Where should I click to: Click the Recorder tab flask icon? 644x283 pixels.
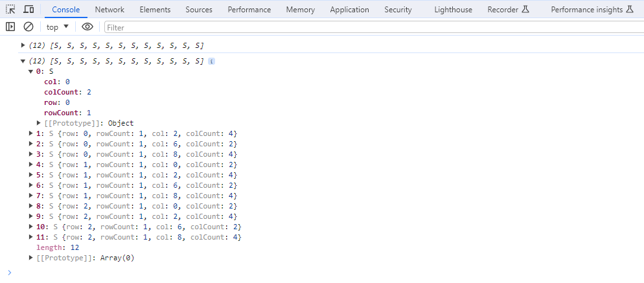pos(525,10)
